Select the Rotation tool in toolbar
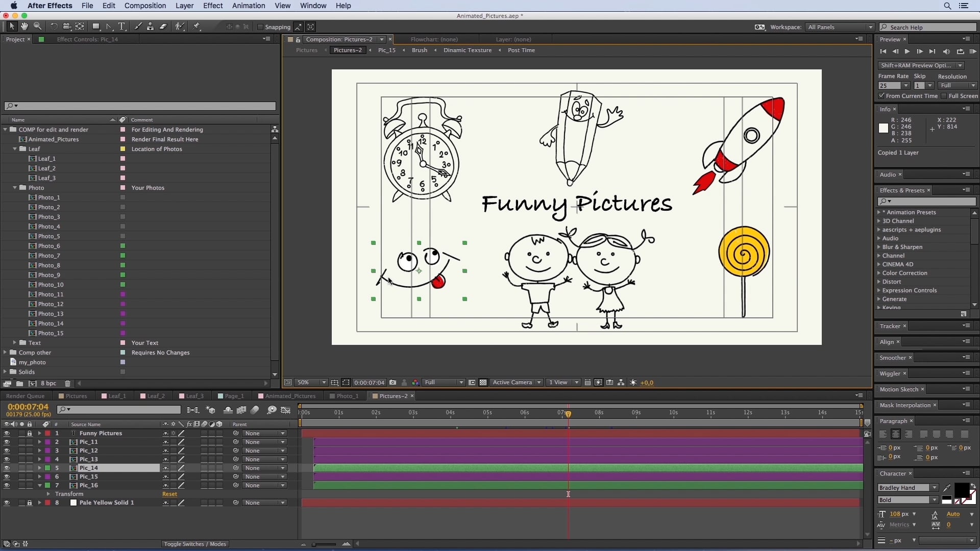The width and height of the screenshot is (980, 551). 54,27
